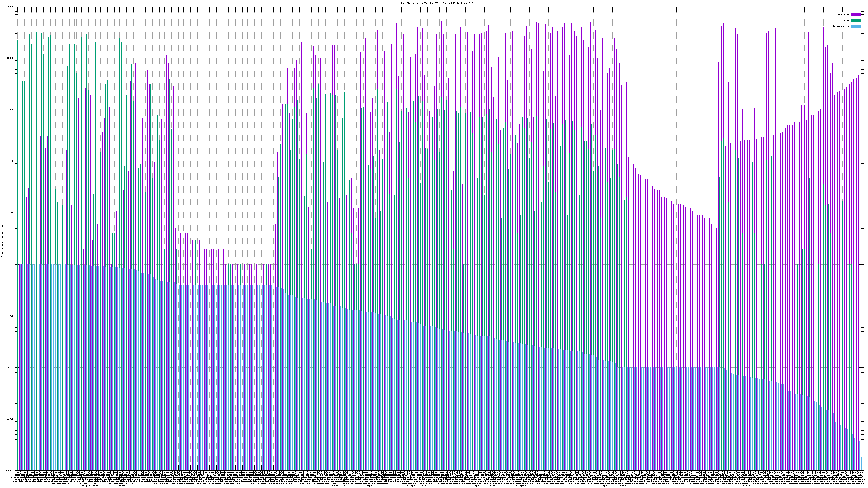Click the 0.01 y-axis tick label

click(11, 367)
